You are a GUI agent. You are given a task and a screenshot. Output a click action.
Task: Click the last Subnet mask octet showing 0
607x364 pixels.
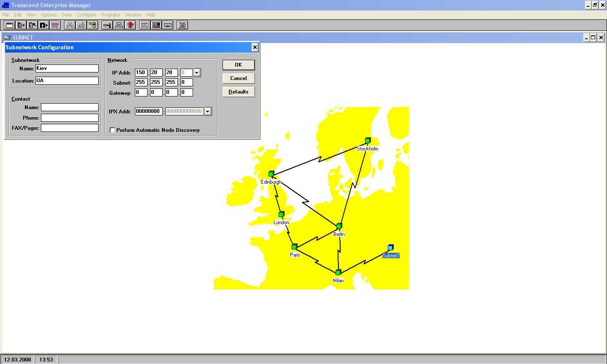(187, 83)
